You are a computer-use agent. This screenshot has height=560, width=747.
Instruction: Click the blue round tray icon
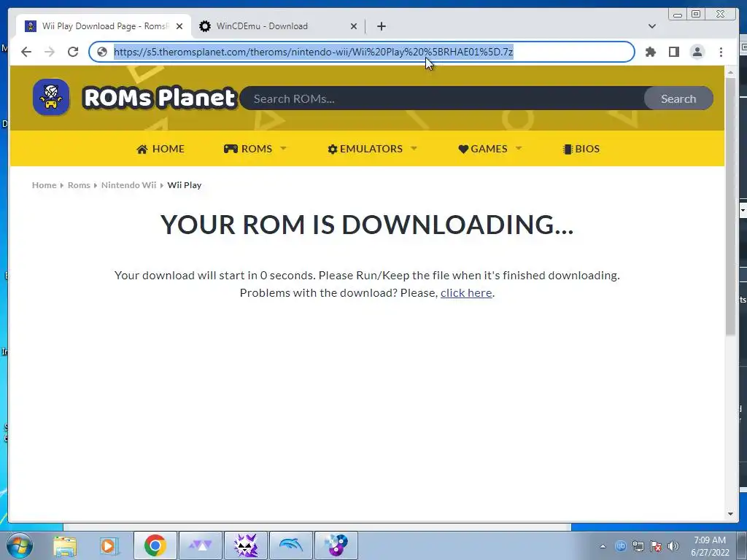tap(620, 545)
